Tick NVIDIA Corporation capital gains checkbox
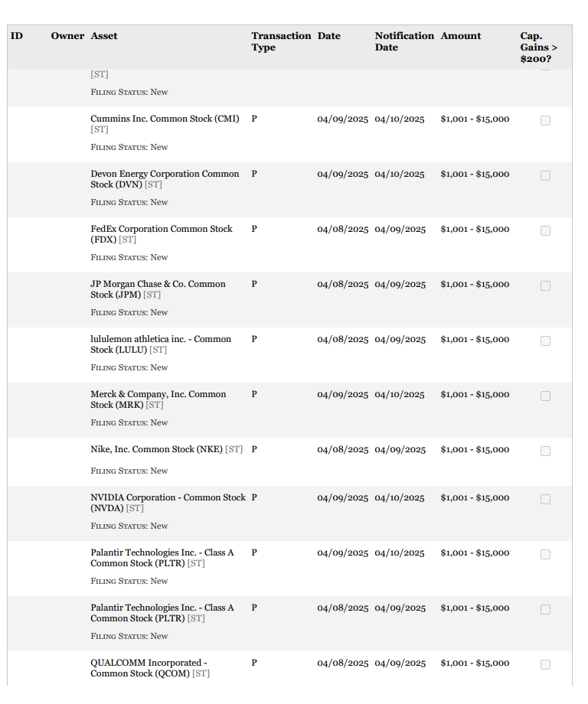This screenshot has width=588, height=704. click(545, 499)
